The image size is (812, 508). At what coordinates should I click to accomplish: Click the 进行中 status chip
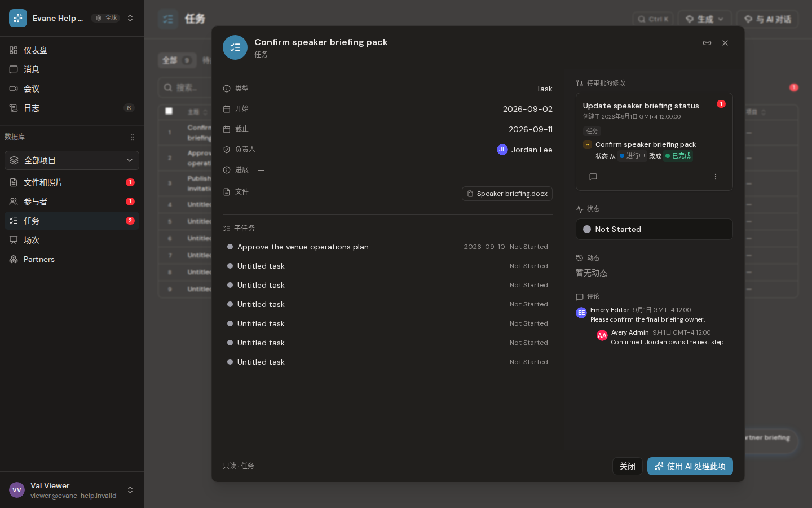coord(632,156)
